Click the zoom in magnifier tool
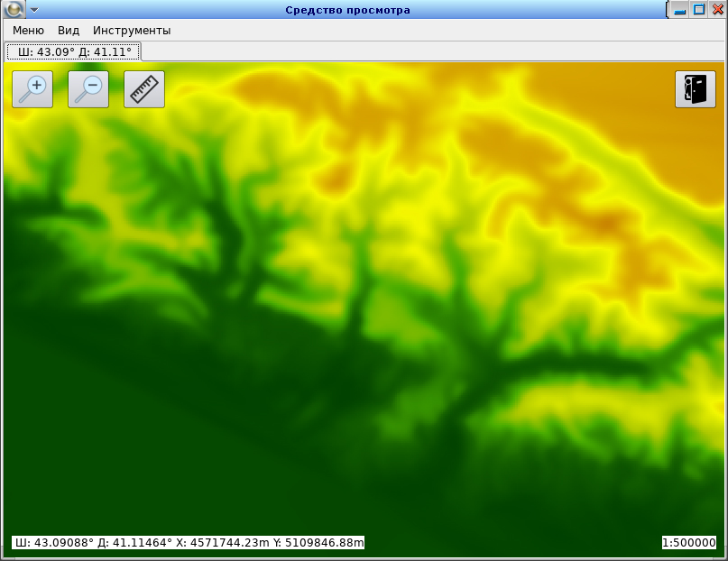Viewport: 728px width, 561px height. [x=32, y=89]
